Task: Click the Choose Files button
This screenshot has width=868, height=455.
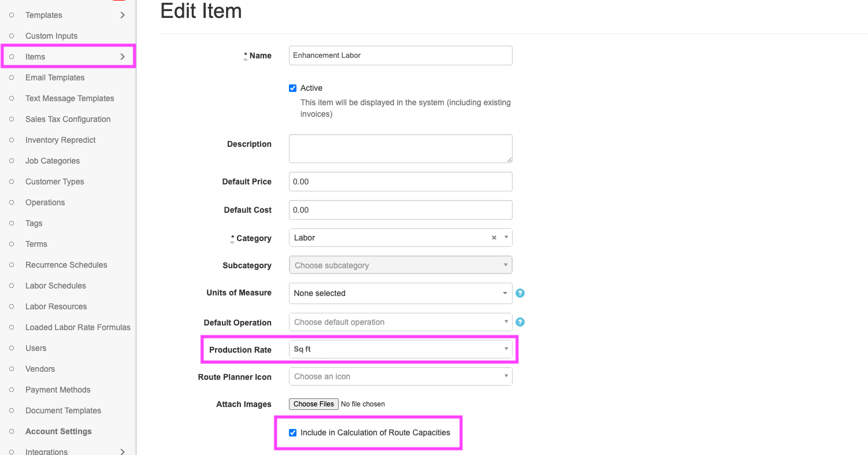Action: pos(314,404)
